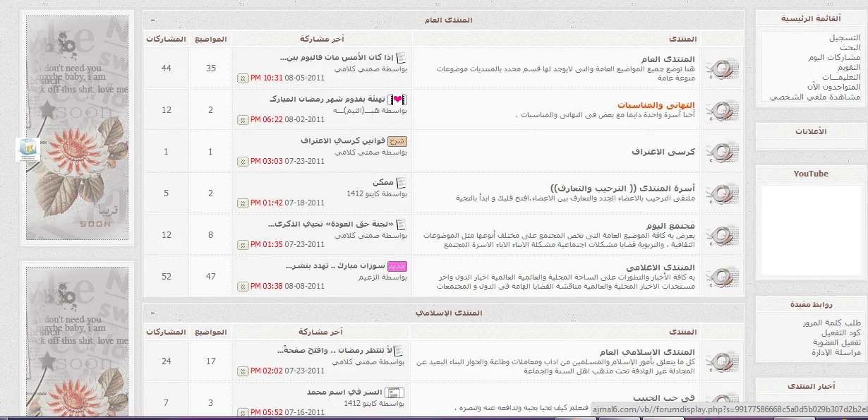Click go-to-last-post icon next to 10:31 PM

[x=243, y=78]
